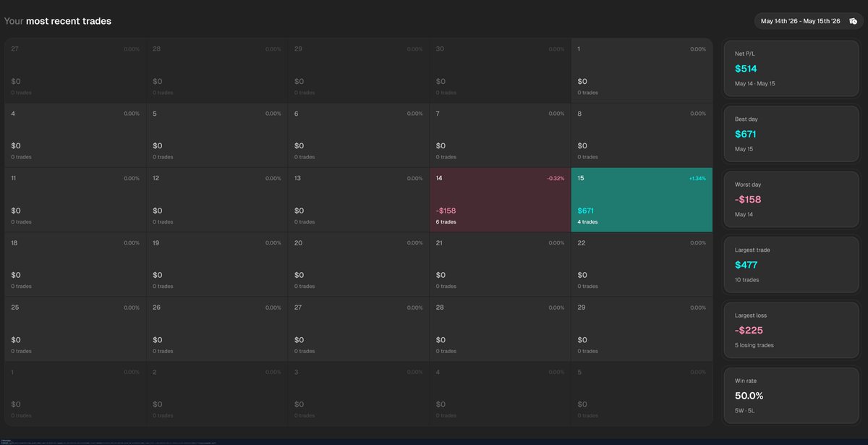Select the day 22 calendar cell

click(x=642, y=265)
